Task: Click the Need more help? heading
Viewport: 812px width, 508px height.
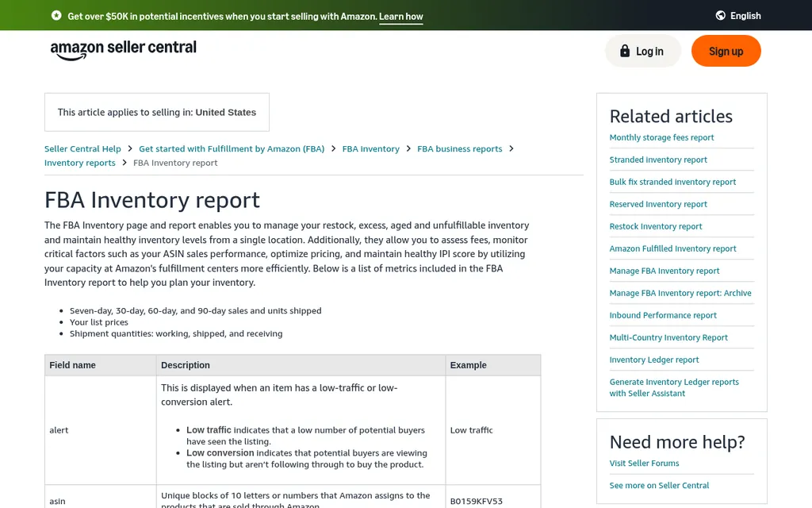Action: coord(677,442)
